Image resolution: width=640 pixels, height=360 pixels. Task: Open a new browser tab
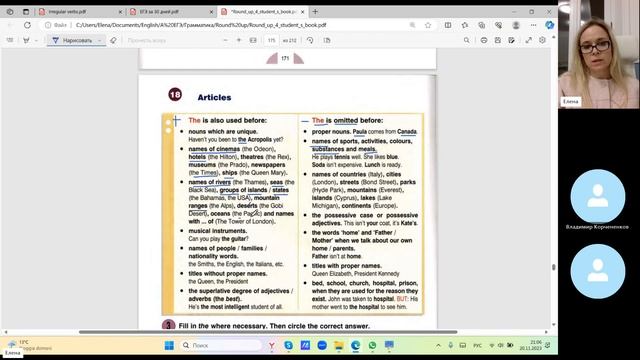coord(315,12)
